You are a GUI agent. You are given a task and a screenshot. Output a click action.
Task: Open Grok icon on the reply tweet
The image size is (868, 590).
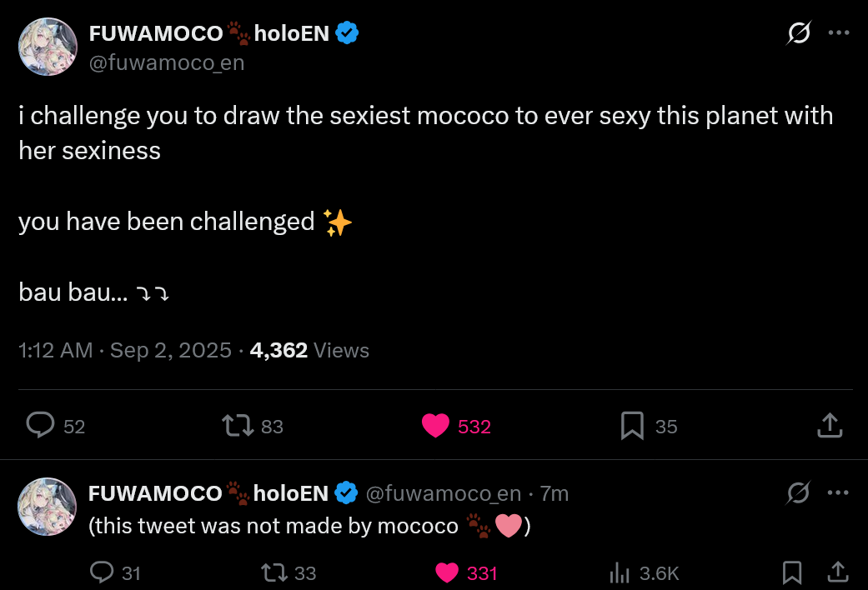(x=799, y=493)
